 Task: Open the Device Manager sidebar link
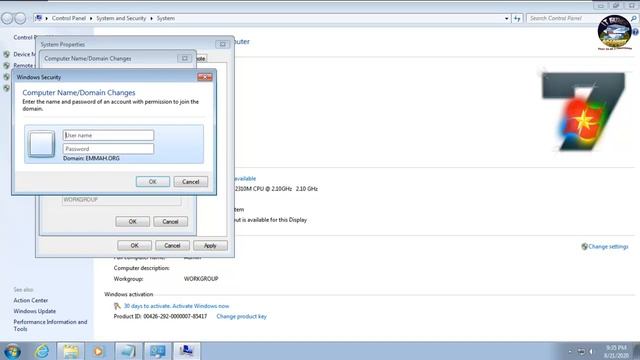tap(24, 54)
